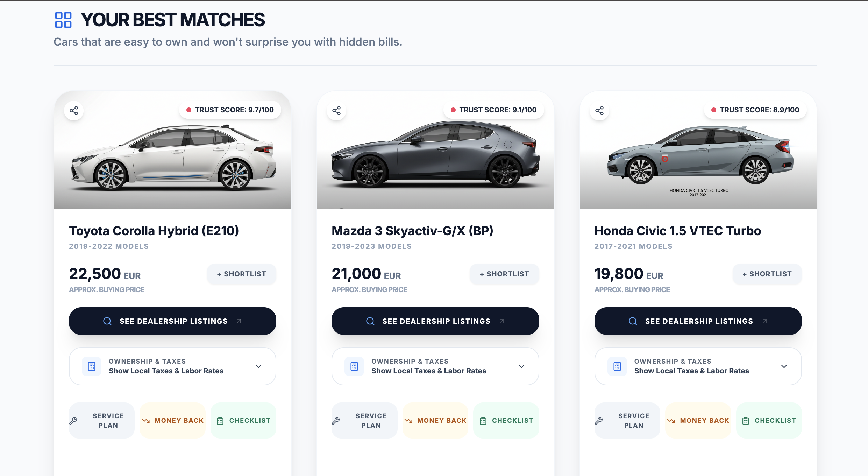Toggle the trust score indicator on the Honda card
868x476 pixels.
click(755, 110)
